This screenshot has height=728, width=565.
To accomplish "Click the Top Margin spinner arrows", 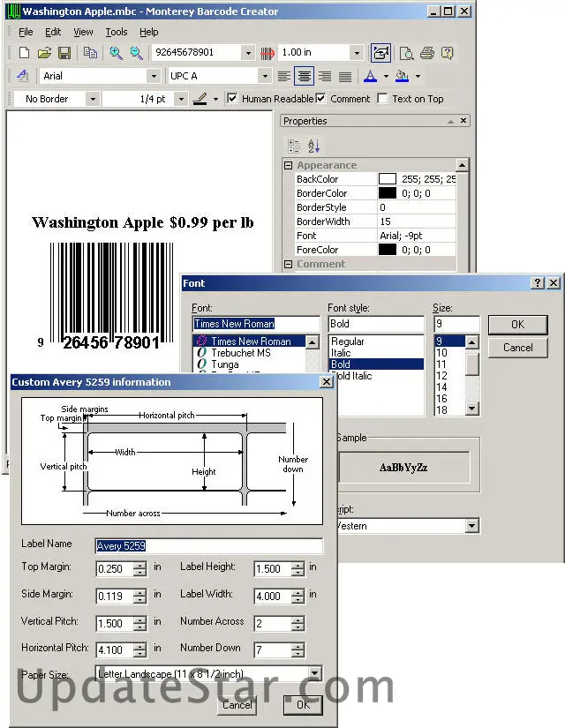I will click(x=139, y=568).
